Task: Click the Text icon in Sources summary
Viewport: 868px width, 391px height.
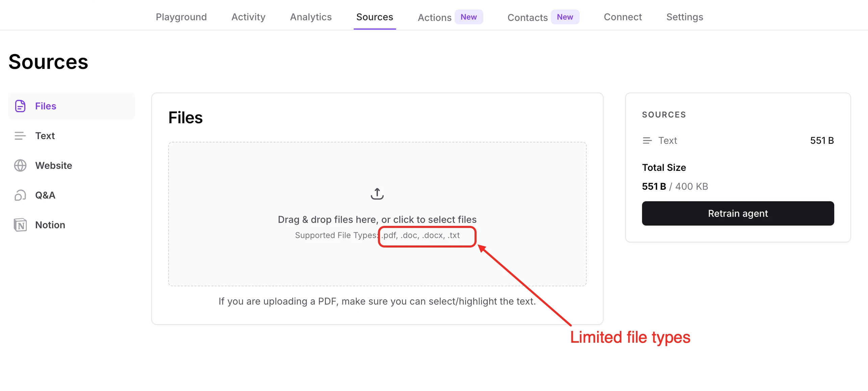Action: pos(647,140)
